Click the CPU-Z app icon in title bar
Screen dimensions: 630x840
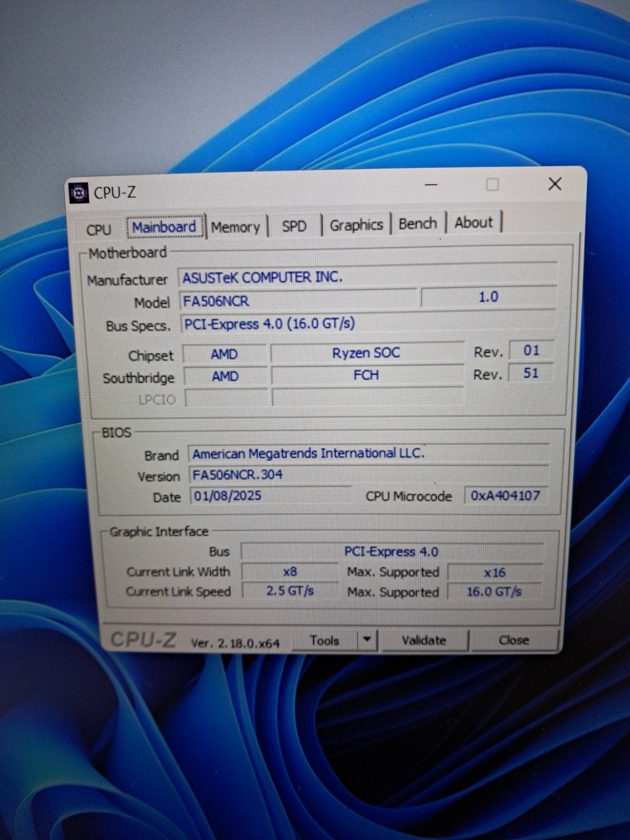80,193
